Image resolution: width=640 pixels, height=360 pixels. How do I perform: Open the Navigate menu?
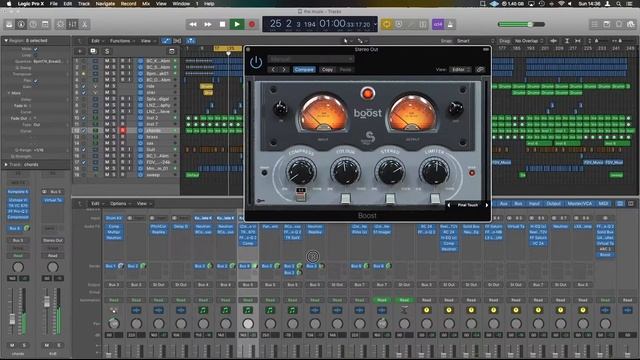click(105, 4)
